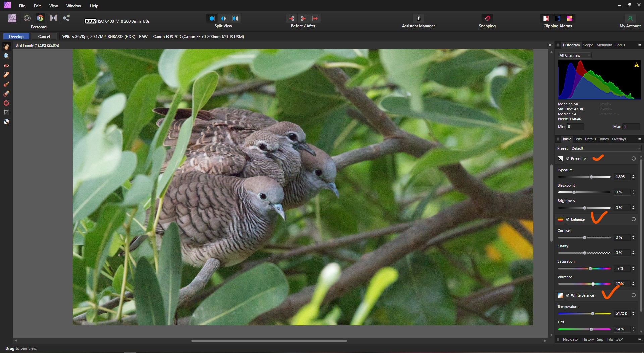Click the Develop button
Screen dimensions: 644x353
click(16, 36)
